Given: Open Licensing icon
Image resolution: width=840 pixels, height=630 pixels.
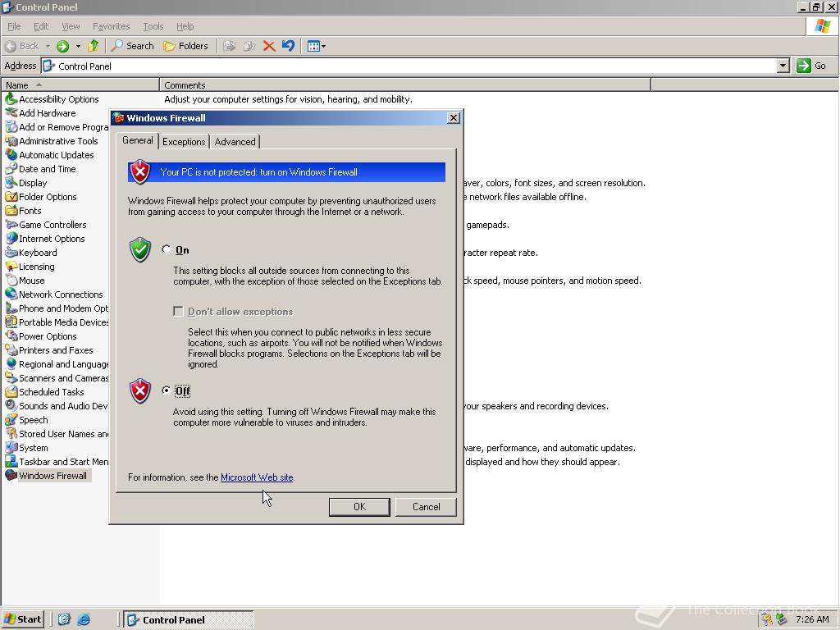Looking at the screenshot, I should click(11, 267).
